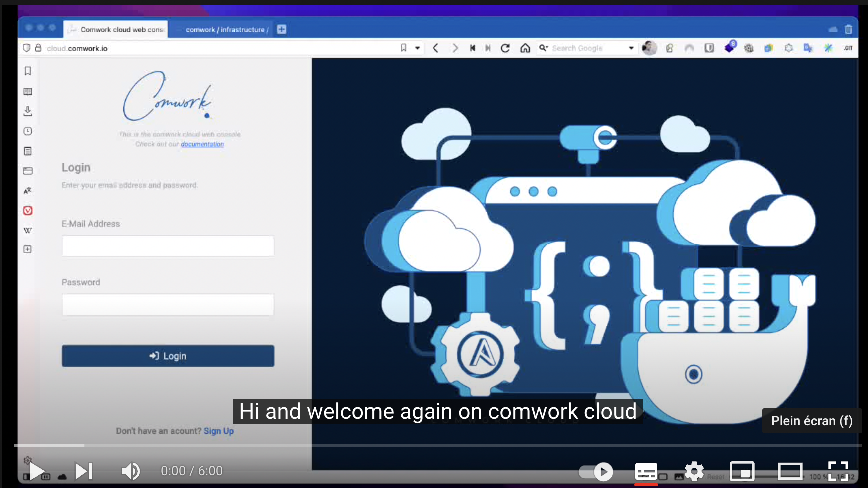Open the video player settings gear
Image resolution: width=868 pixels, height=488 pixels.
coord(694,471)
